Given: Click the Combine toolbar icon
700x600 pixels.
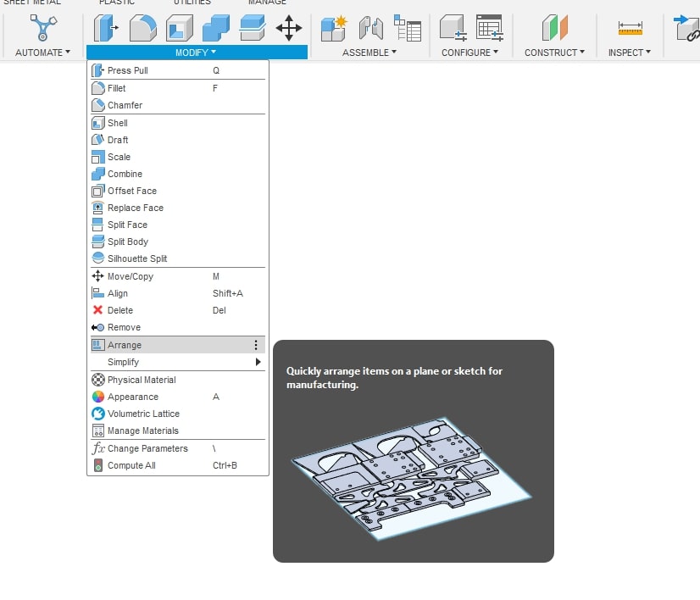Looking at the screenshot, I should [x=216, y=28].
